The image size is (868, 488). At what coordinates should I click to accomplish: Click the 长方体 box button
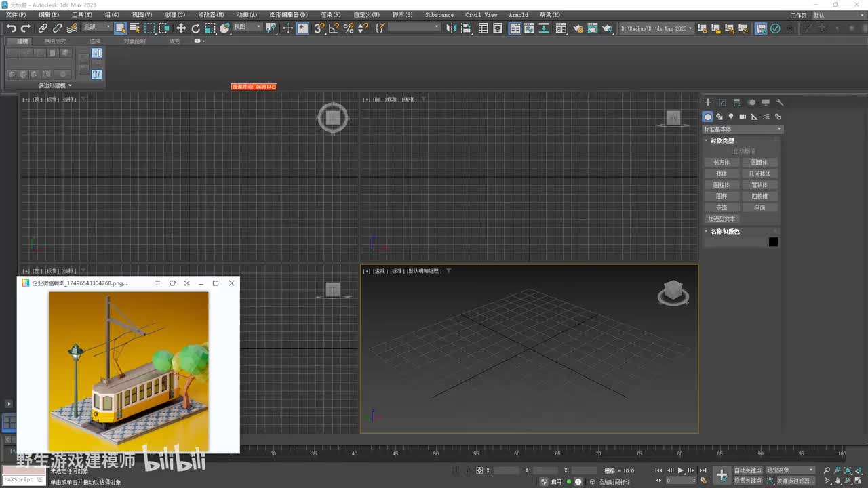click(x=722, y=163)
